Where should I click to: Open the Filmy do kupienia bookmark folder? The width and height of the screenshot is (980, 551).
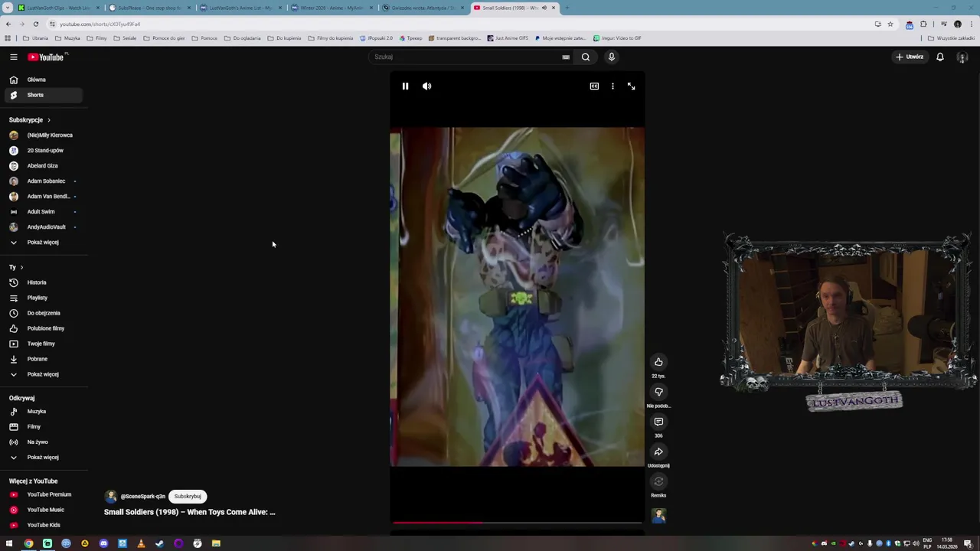pyautogui.click(x=330, y=38)
